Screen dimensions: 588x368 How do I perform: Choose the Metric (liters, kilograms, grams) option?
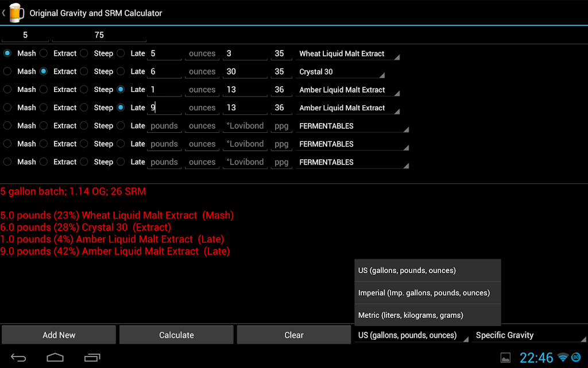tap(427, 315)
